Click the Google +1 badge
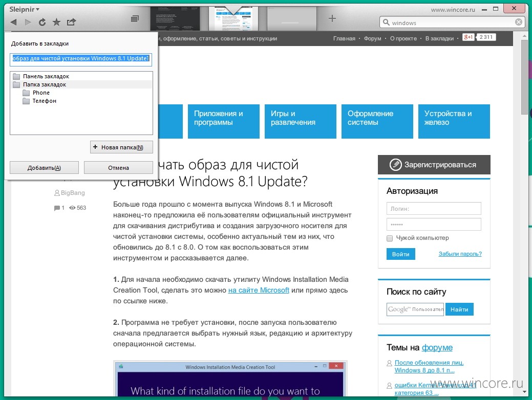Viewport: 532px width, 400px height. [468, 37]
